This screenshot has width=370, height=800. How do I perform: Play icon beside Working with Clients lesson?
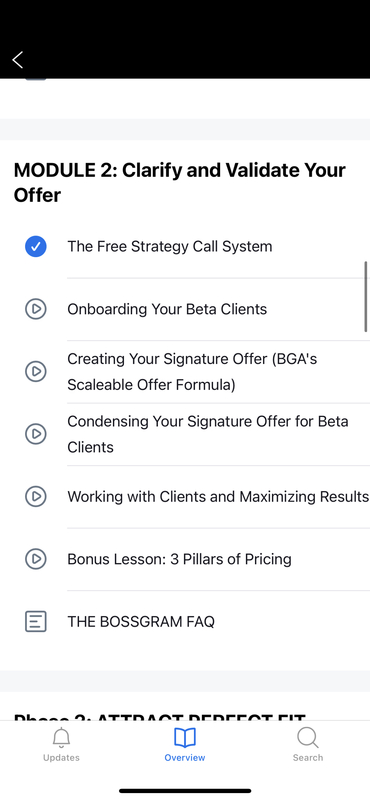(x=36, y=496)
